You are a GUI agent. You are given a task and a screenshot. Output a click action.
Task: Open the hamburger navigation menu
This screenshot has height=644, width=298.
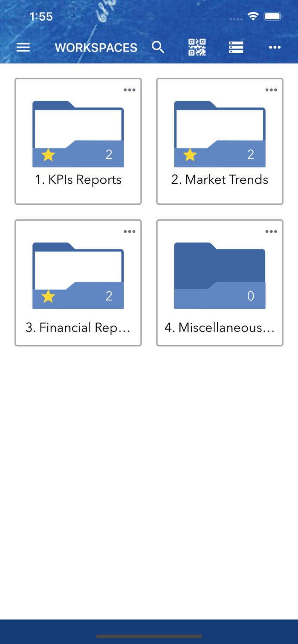[x=23, y=47]
